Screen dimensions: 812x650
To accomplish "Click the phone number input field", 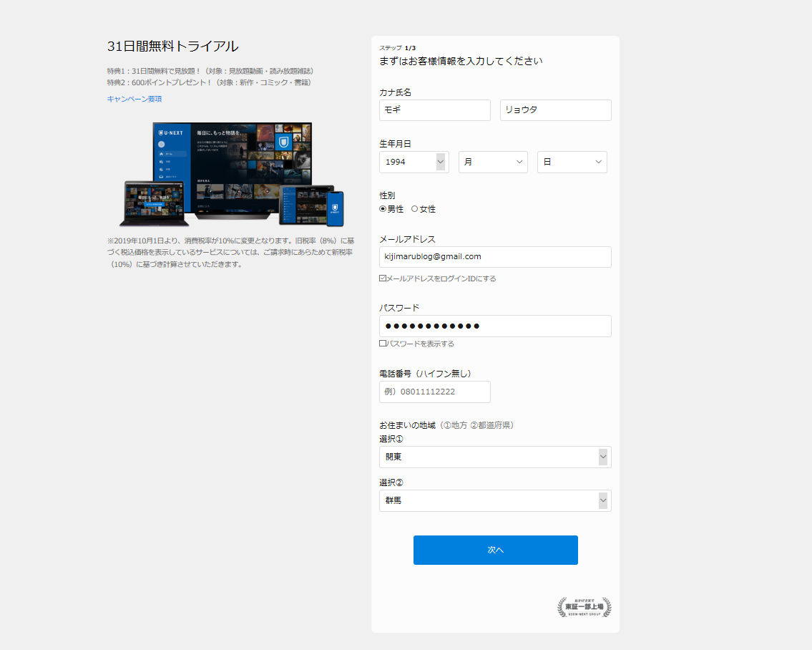I will [x=434, y=392].
